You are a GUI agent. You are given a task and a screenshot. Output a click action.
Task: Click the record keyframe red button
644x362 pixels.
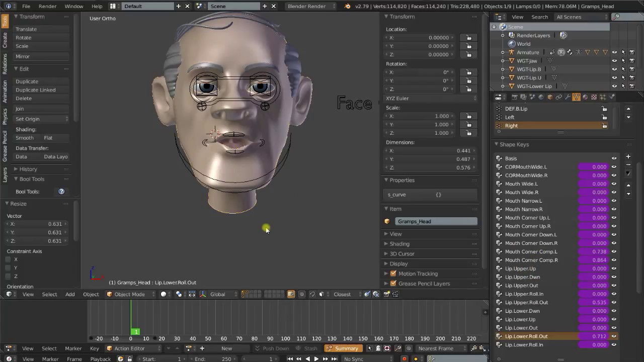(404, 358)
